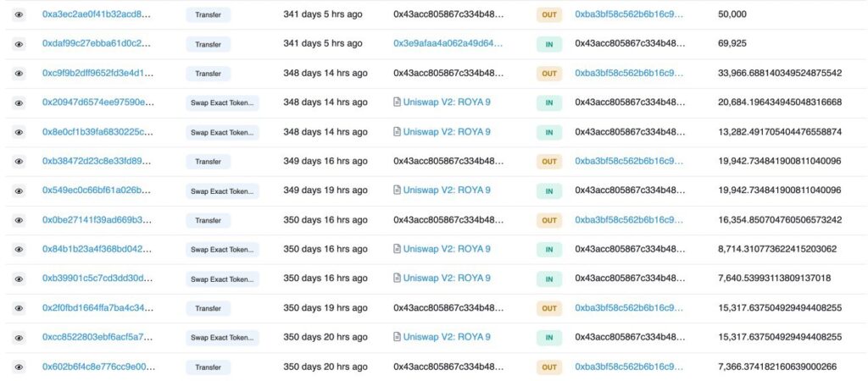The width and height of the screenshot is (868, 381).
Task: Click eye icon beside 0x0be27141f39ad669b3
Action: pos(19,220)
